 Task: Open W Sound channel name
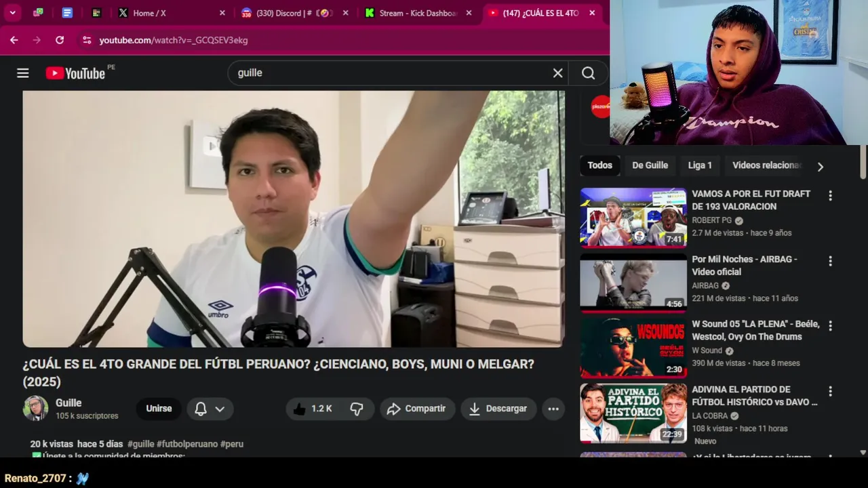[x=707, y=350]
